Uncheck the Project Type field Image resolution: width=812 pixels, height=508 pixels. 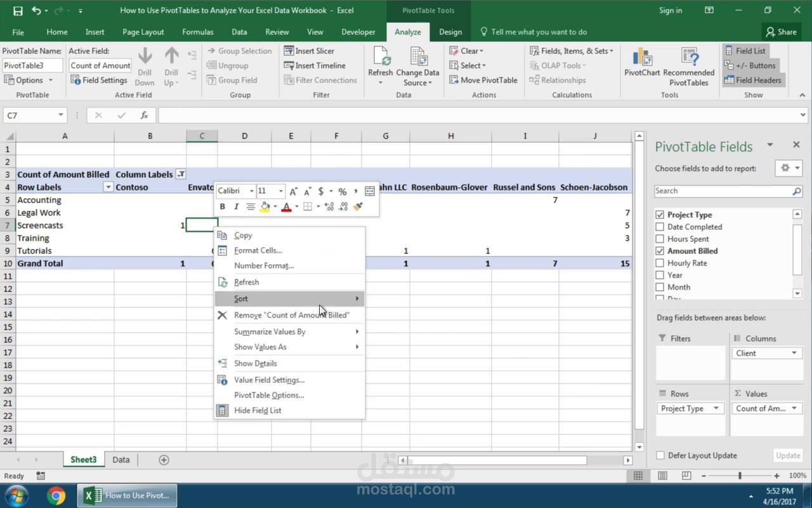click(x=660, y=215)
